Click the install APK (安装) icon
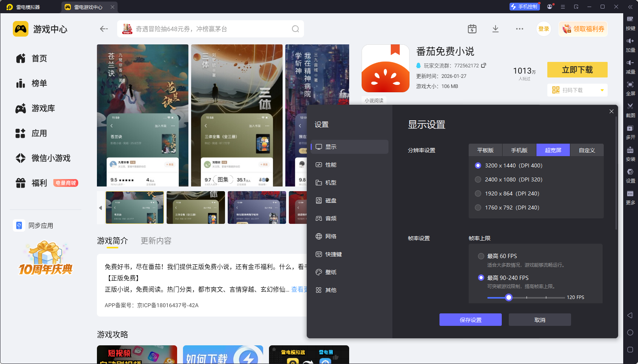Image resolution: width=638 pixels, height=364 pixels. pyautogui.click(x=630, y=150)
